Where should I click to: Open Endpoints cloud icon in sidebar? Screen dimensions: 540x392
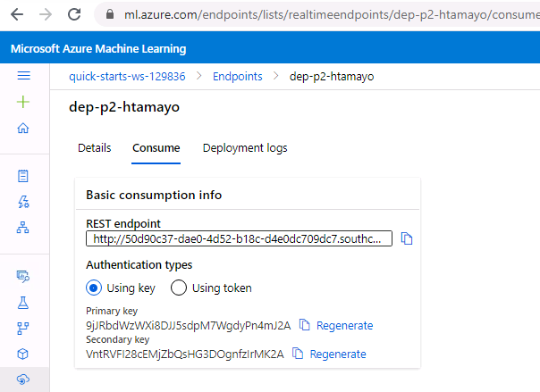click(23, 379)
